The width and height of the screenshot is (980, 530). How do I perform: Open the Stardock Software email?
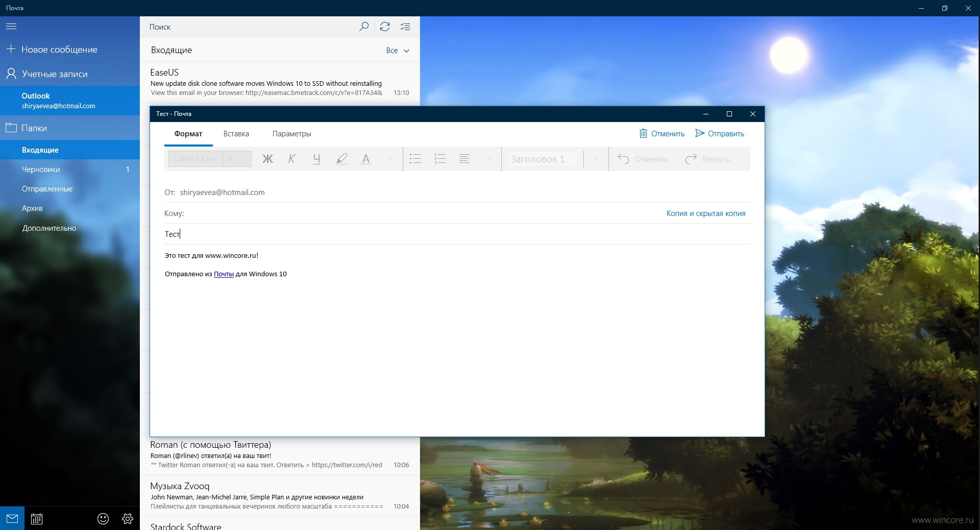tap(280, 524)
